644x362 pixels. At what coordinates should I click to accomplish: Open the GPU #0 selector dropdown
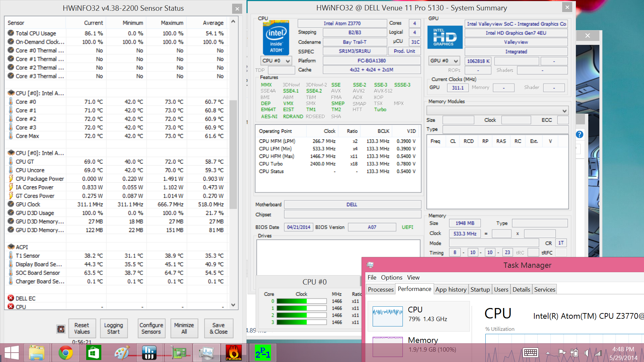point(445,61)
